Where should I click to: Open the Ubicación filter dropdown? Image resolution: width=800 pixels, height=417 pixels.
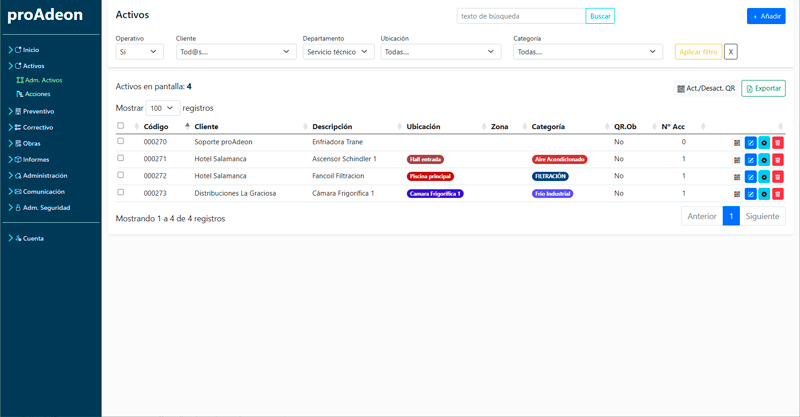tap(441, 52)
